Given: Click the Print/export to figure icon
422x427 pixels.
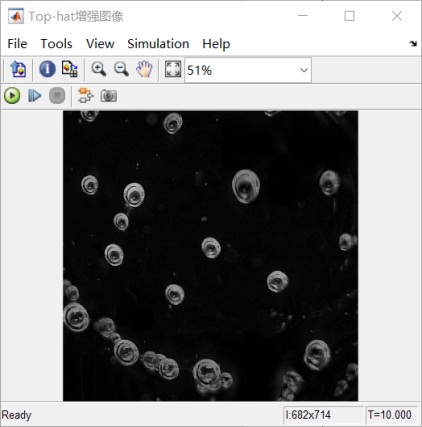Looking at the screenshot, I should click(18, 69).
